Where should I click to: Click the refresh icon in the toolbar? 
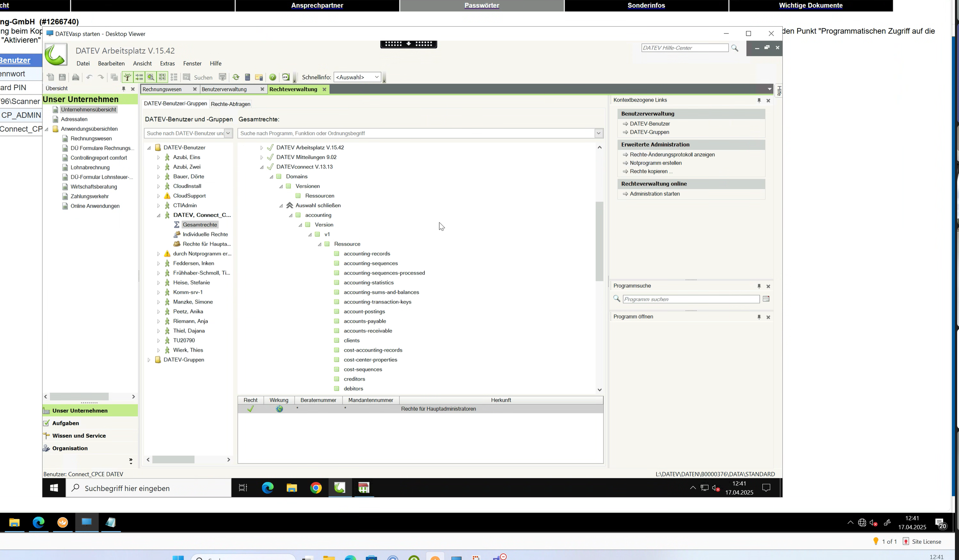(236, 77)
